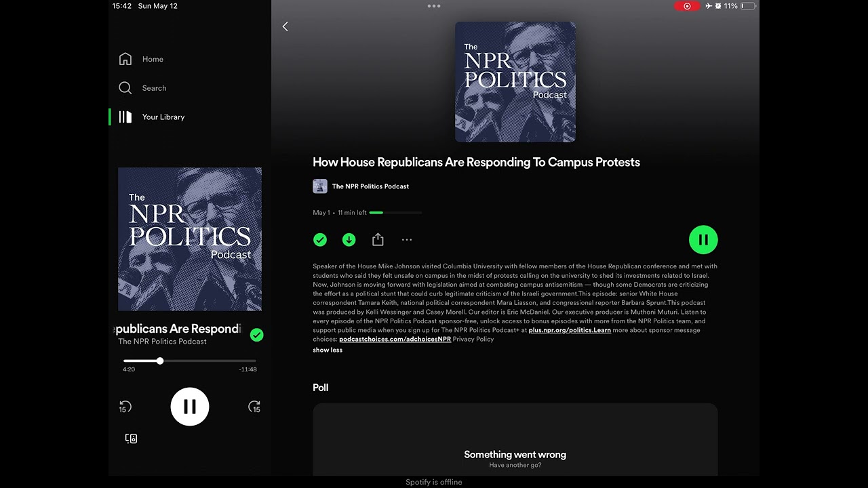Viewport: 868px width, 488px height.
Task: Tap 'May 1' date text
Action: [321, 213]
